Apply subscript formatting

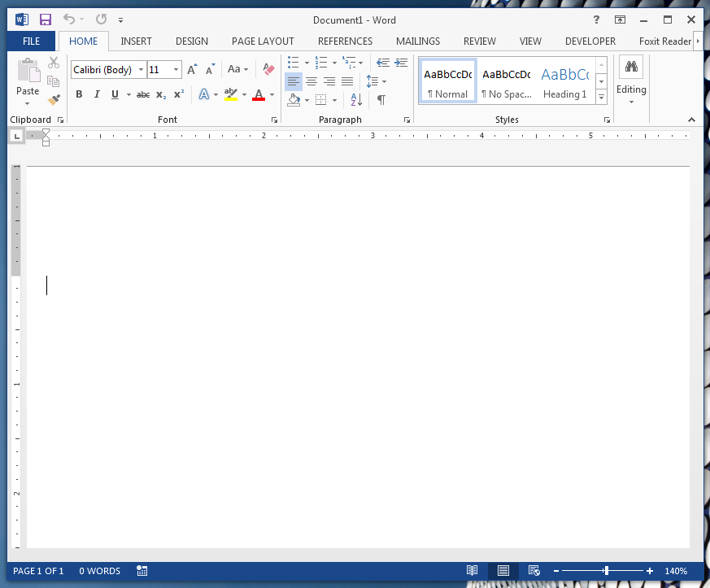click(x=161, y=94)
